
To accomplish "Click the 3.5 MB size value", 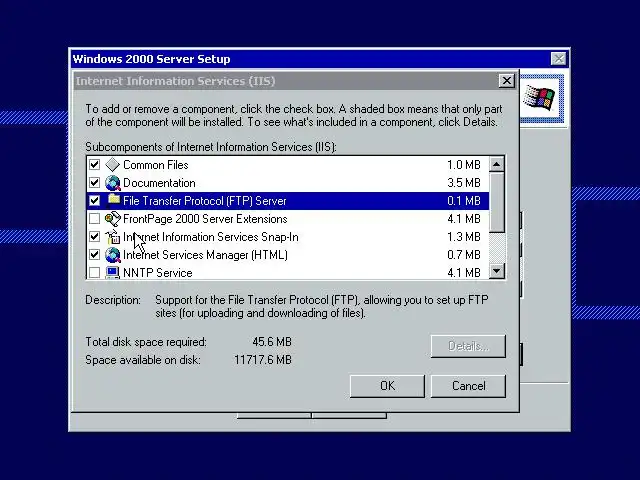I will 464,183.
